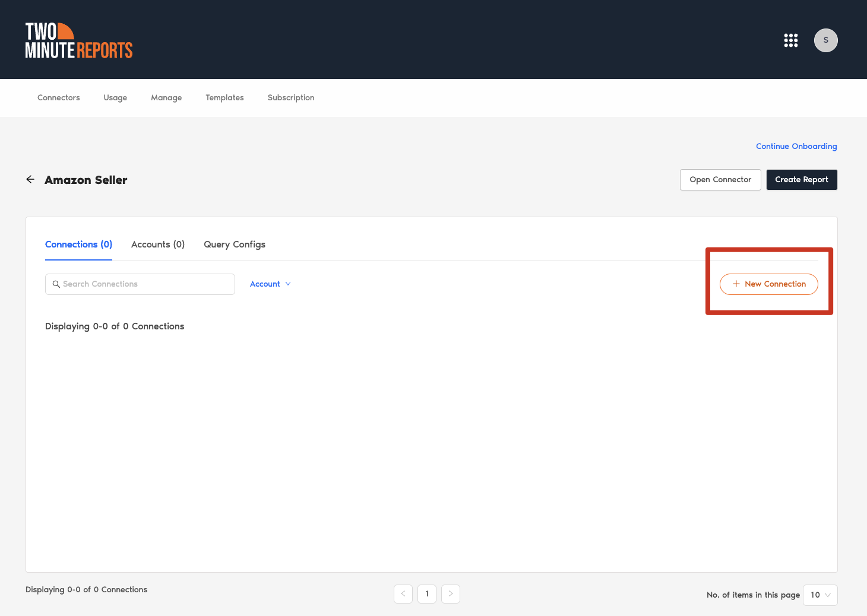Click the search magnifier icon
The height and width of the screenshot is (616, 867).
[x=56, y=284]
